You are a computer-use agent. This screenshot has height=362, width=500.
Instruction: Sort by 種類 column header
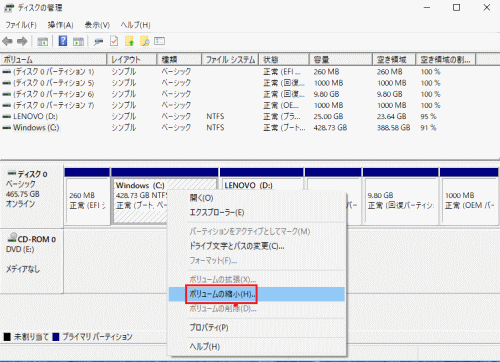point(179,60)
